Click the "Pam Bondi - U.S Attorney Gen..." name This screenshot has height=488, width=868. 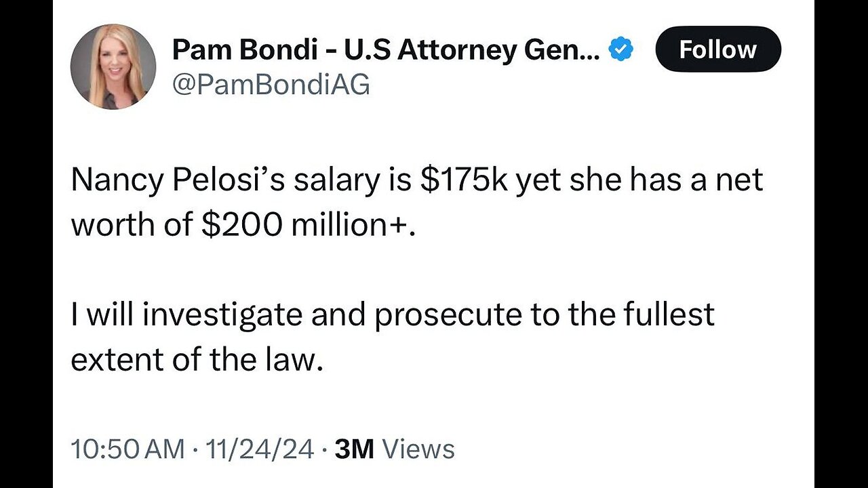point(386,49)
